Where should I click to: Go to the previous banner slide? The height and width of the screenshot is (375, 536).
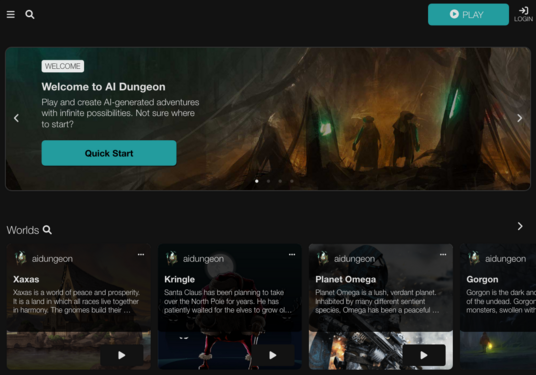pyautogui.click(x=16, y=118)
